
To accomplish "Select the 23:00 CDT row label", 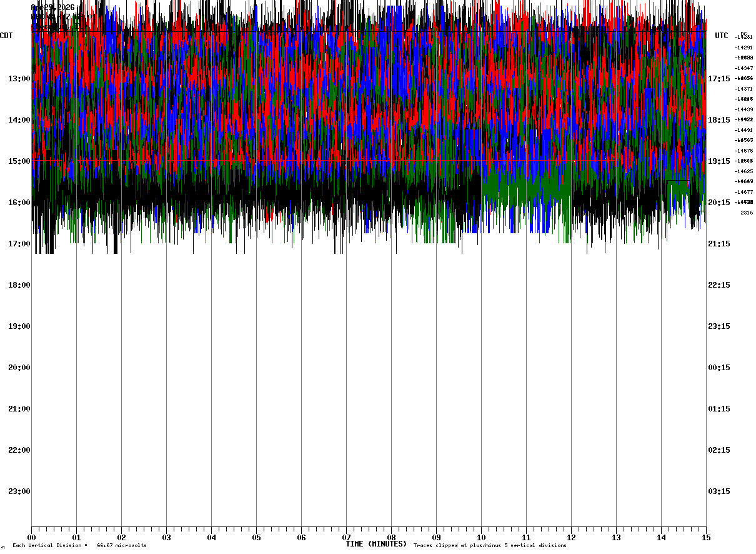I will point(19,491).
